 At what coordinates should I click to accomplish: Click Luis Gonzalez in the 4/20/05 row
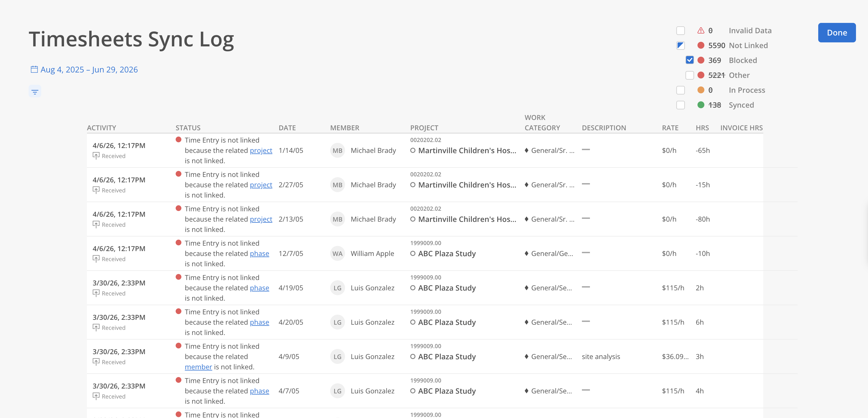[x=372, y=322]
